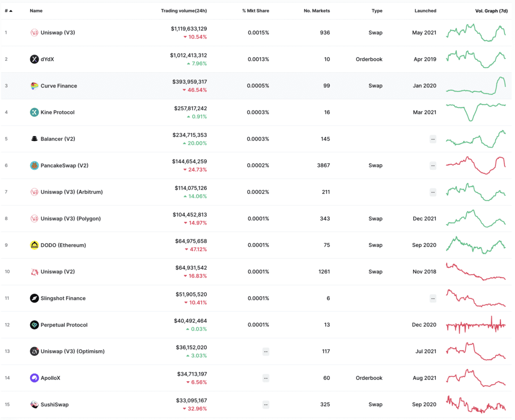Open the Uniswap (V2) exchange link
515x420 pixels.
(x=58, y=272)
